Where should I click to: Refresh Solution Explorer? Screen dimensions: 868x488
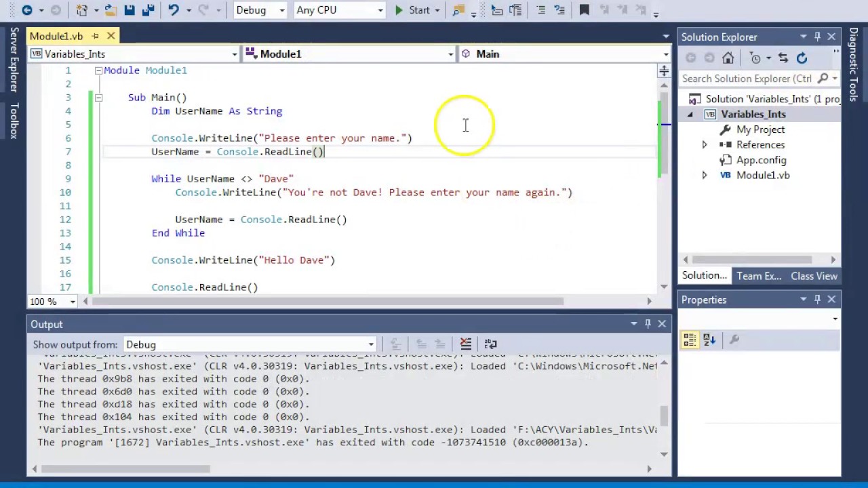click(x=802, y=58)
